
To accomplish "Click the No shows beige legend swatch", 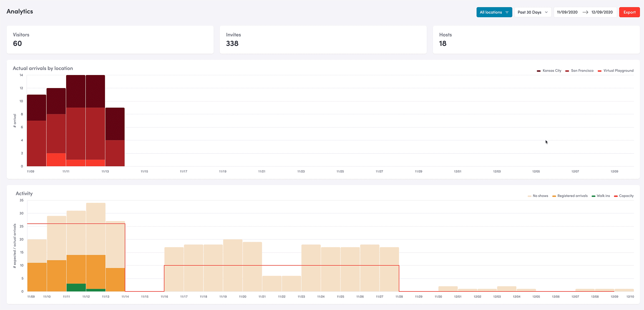I will click(529, 196).
